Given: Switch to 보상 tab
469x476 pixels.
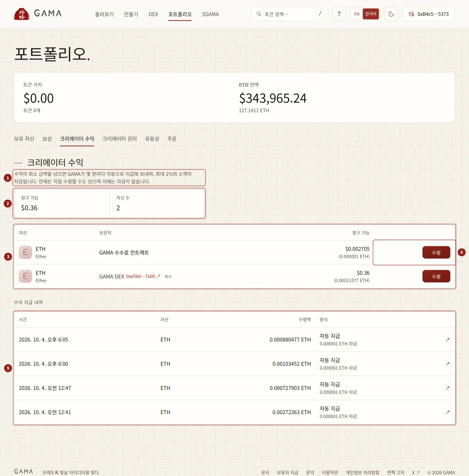Looking at the screenshot, I should (47, 139).
